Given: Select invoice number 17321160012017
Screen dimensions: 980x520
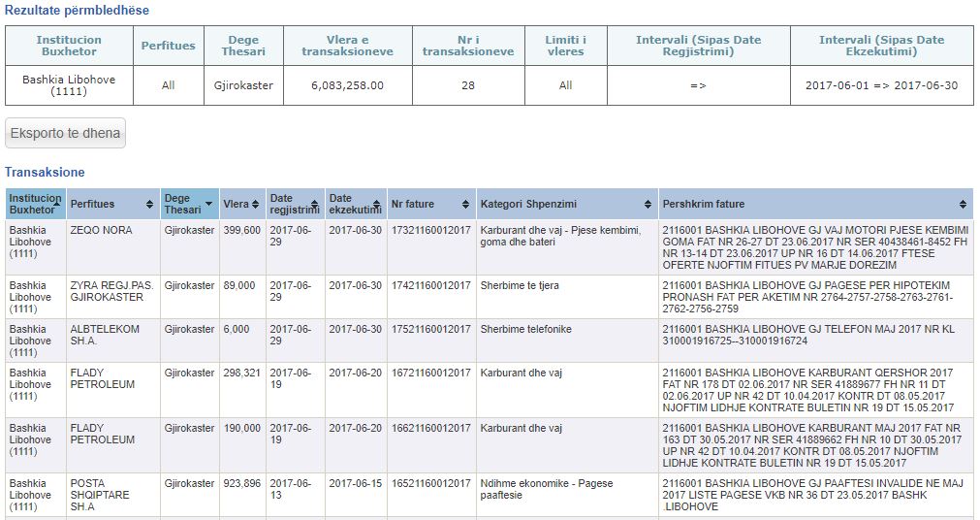Looking at the screenshot, I should [431, 230].
